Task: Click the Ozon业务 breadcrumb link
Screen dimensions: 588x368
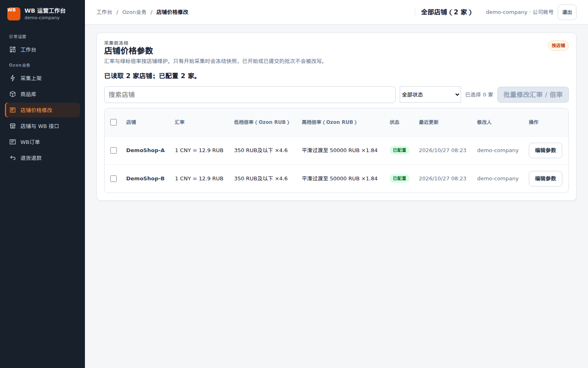Action: 134,12
